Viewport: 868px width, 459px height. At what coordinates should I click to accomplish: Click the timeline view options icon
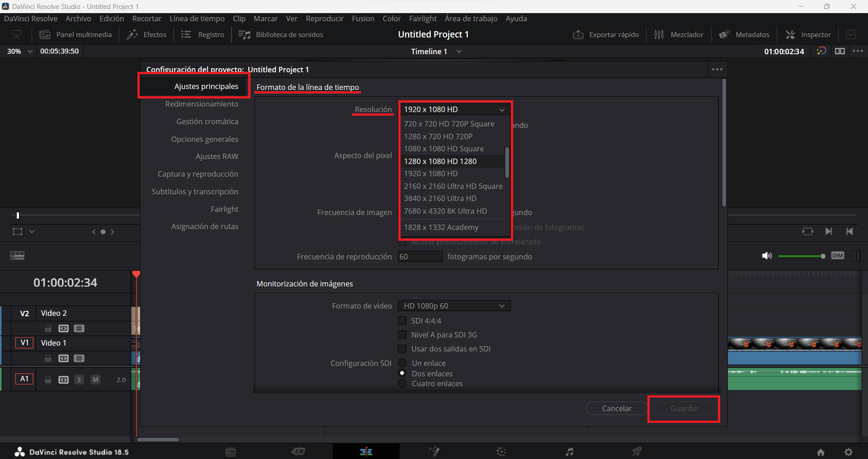tap(17, 256)
